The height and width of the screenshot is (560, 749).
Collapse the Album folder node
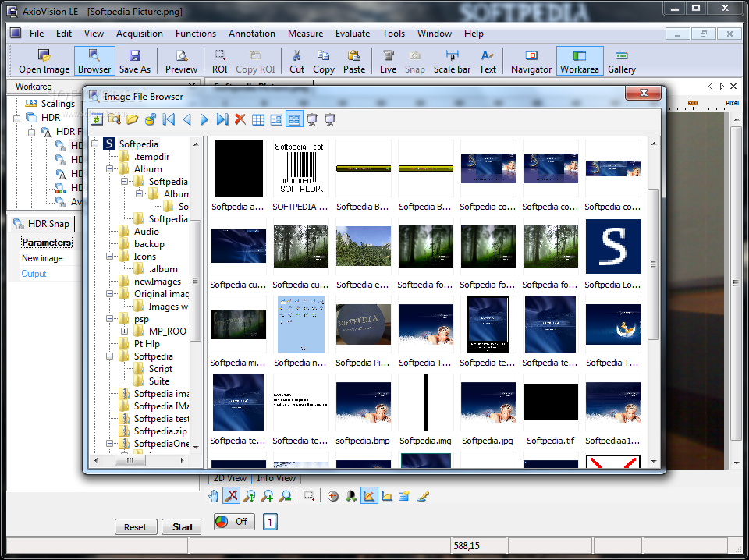point(109,168)
